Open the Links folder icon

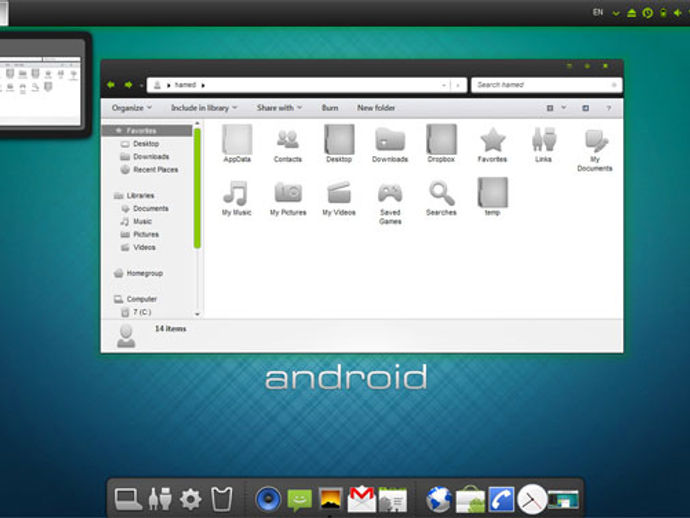click(x=543, y=144)
